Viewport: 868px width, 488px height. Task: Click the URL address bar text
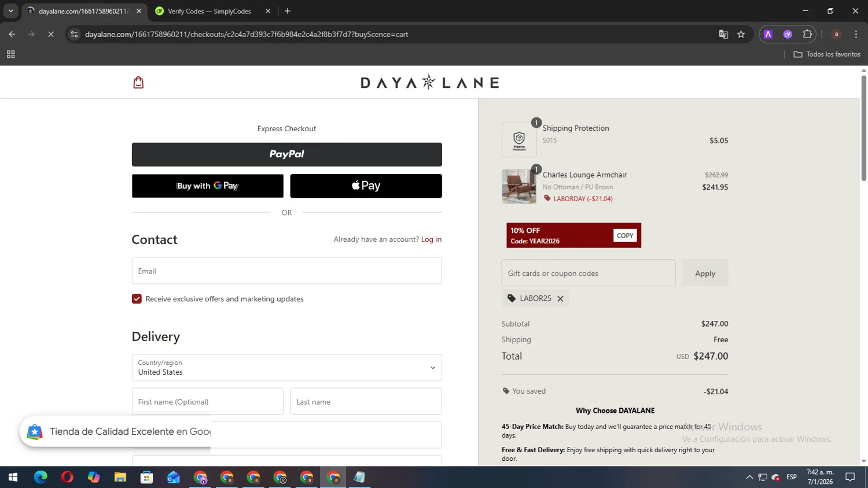[247, 34]
